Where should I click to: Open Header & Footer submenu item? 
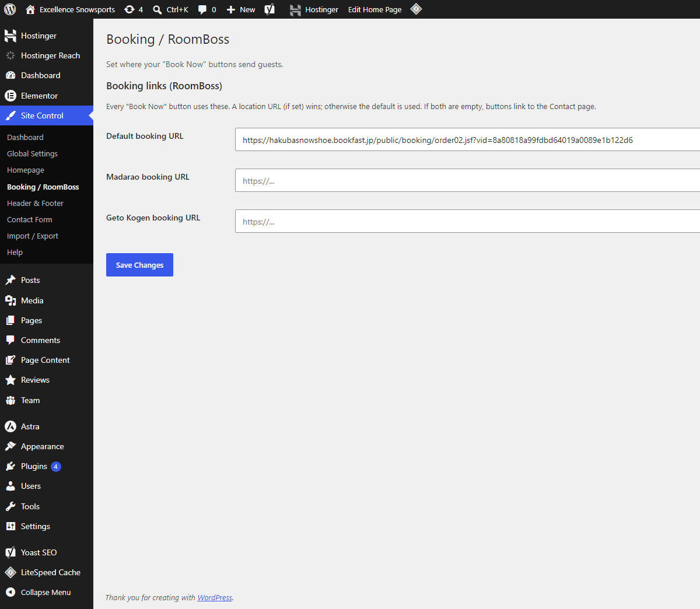(x=35, y=203)
